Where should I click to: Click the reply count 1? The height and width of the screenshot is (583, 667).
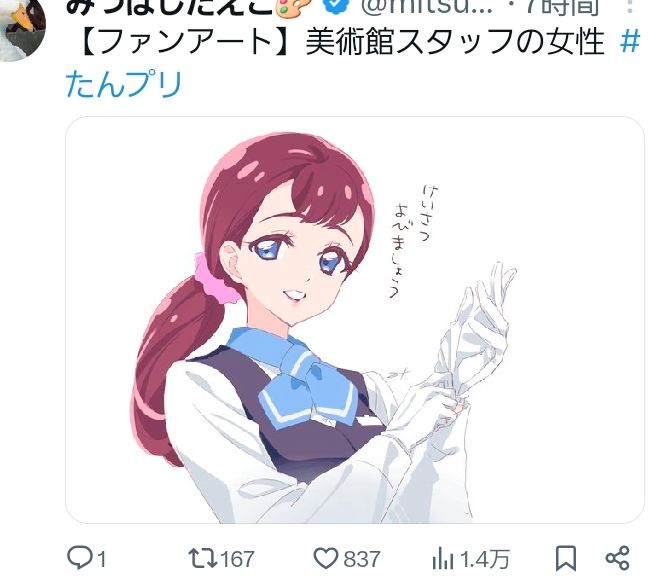tap(101, 559)
